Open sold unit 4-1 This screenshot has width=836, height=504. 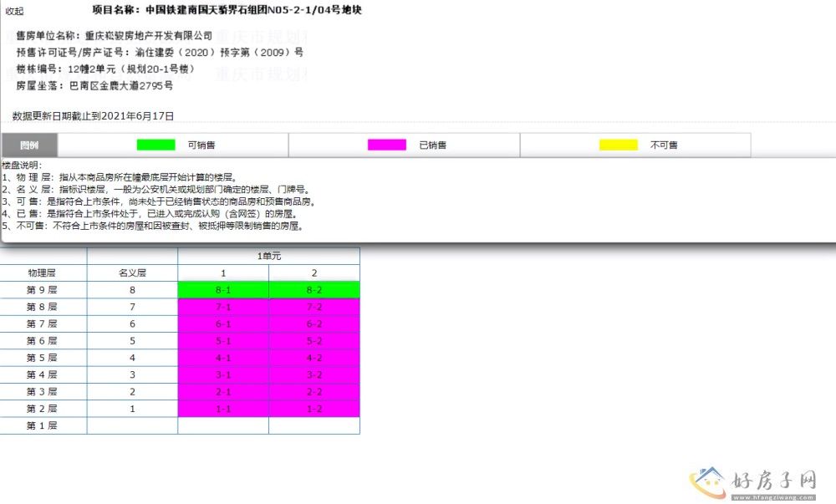click(x=223, y=358)
